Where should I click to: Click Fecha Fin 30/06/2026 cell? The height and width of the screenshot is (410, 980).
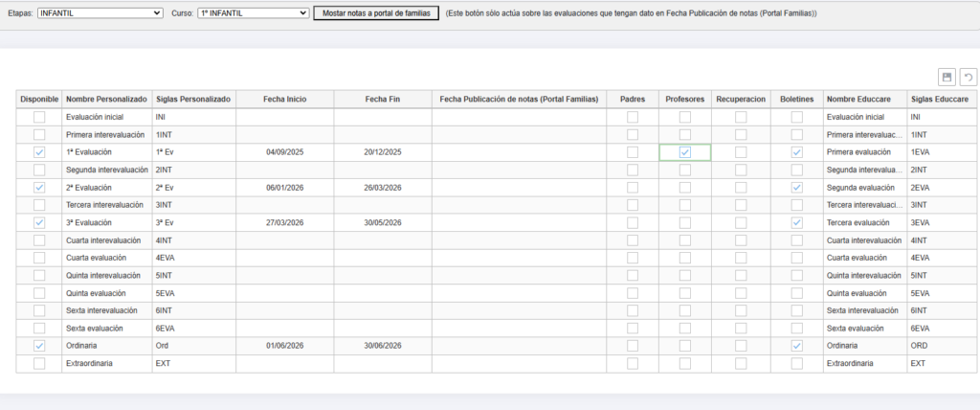[383, 346]
